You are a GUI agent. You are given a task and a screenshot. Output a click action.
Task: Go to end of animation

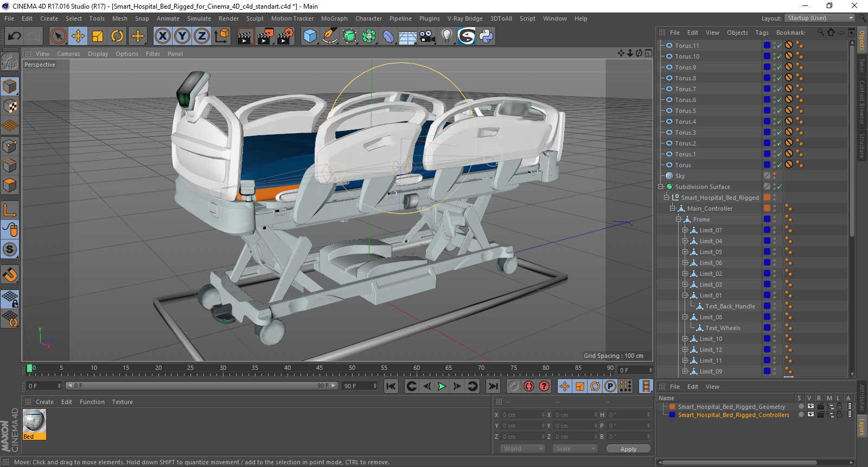493,386
